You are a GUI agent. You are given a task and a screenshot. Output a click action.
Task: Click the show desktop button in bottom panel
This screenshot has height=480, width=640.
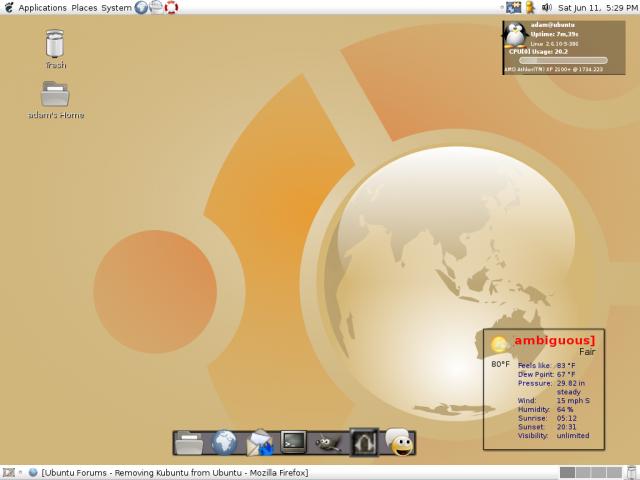[x=8, y=472]
